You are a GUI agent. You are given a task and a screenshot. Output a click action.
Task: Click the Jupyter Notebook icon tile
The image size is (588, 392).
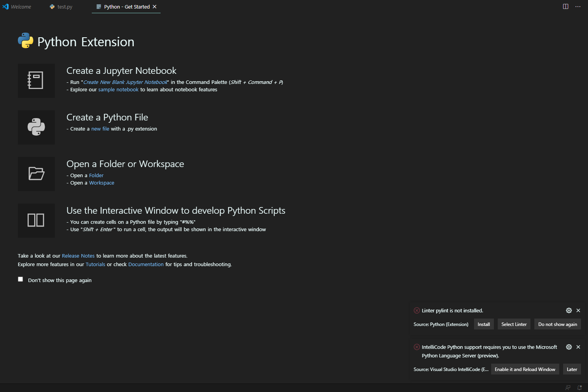click(x=36, y=81)
